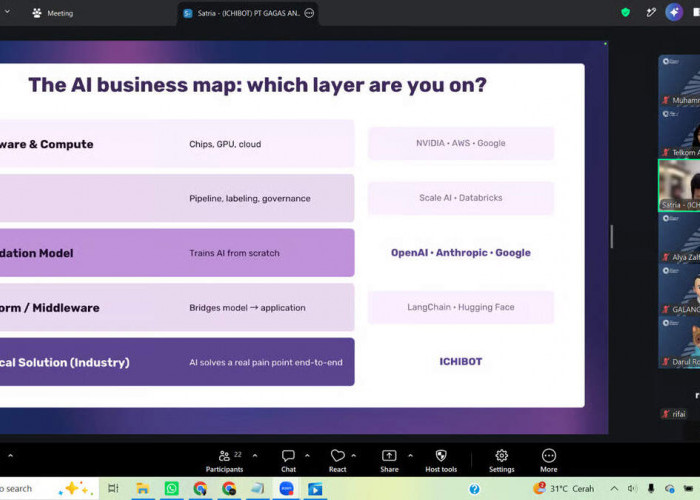
Task: Open the Chat panel
Action: (288, 461)
